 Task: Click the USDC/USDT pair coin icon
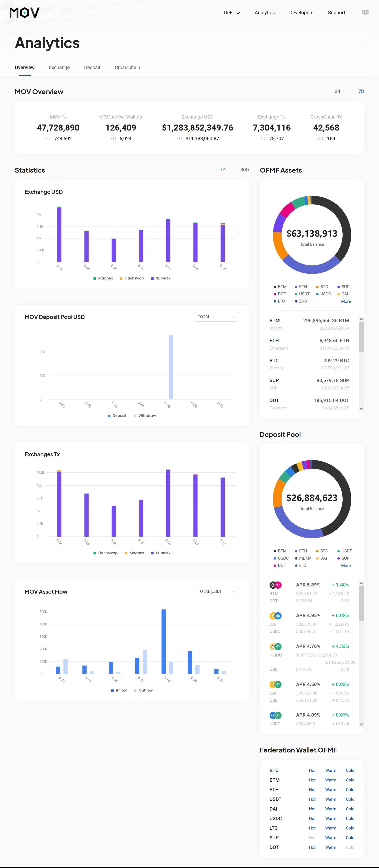tap(275, 715)
